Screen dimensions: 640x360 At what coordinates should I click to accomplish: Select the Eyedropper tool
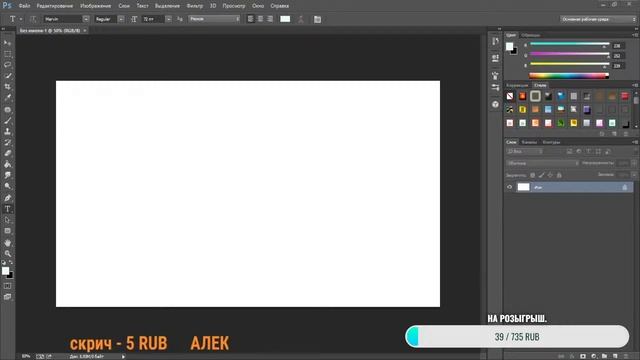pyautogui.click(x=7, y=98)
